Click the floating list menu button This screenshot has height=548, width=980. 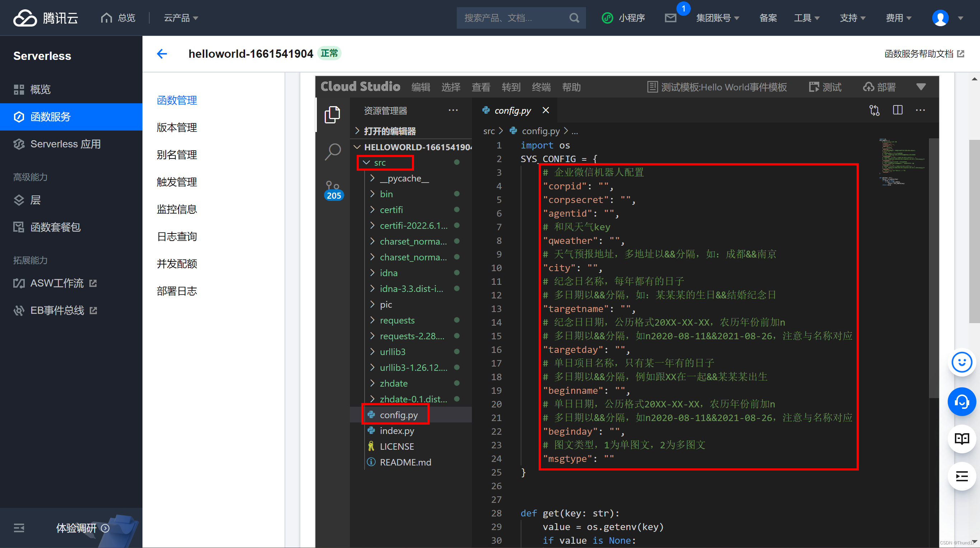961,476
